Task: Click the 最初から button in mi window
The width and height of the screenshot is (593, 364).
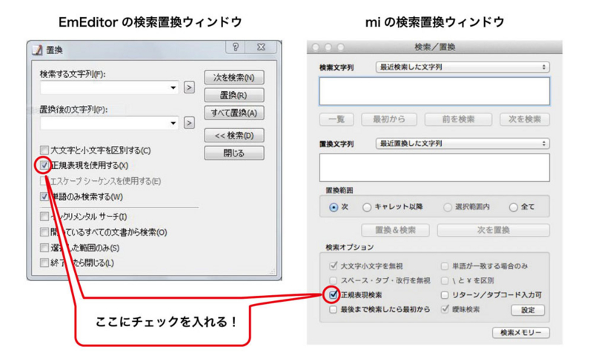Action: coord(389,119)
